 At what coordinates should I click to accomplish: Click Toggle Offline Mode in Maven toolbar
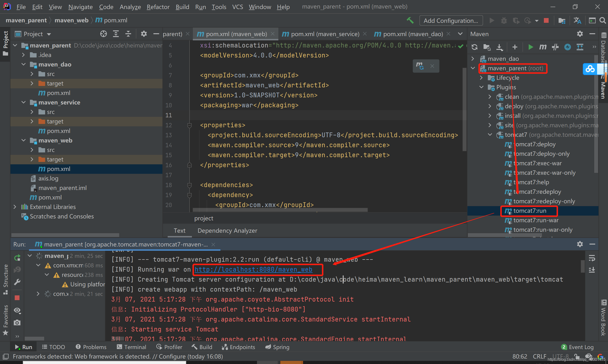tap(555, 47)
